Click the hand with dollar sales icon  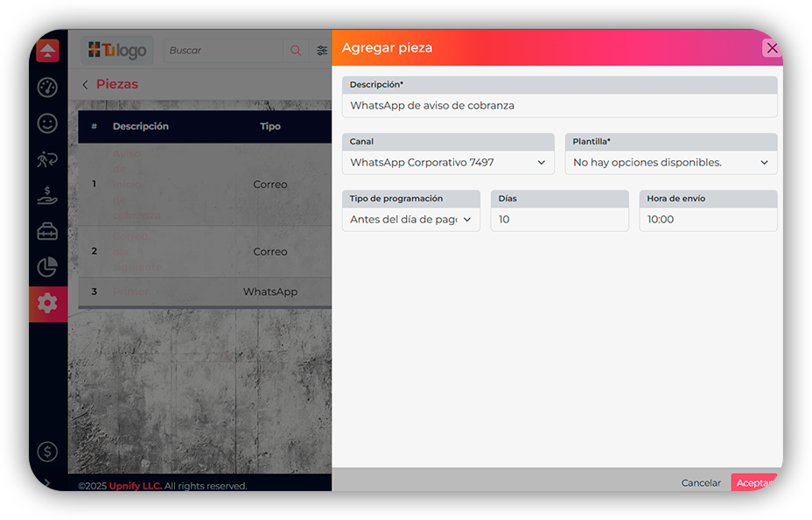pos(47,195)
